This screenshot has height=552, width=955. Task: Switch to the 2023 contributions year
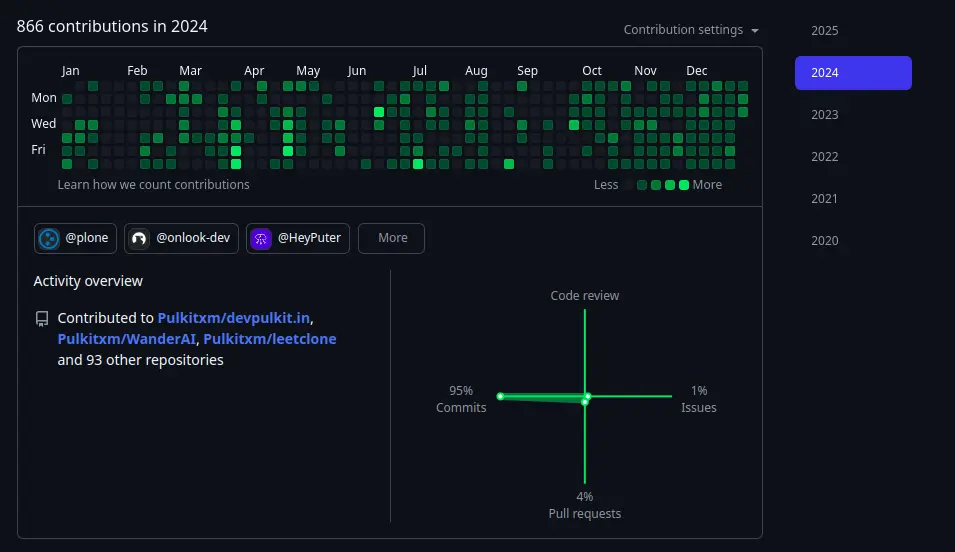pos(825,115)
